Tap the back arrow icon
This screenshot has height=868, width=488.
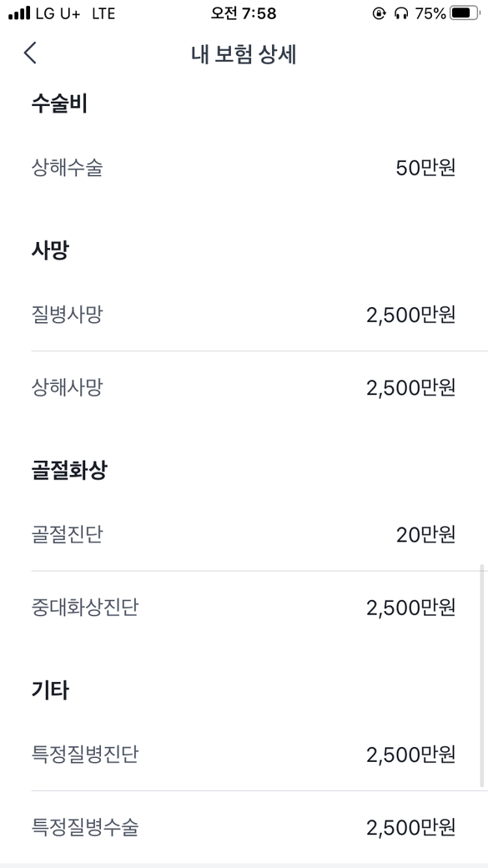point(30,53)
